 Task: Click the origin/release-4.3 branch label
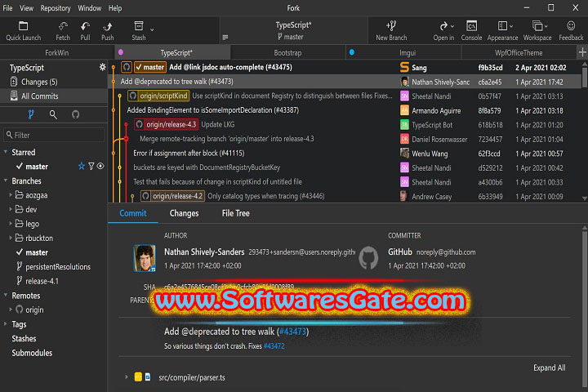[166, 124]
